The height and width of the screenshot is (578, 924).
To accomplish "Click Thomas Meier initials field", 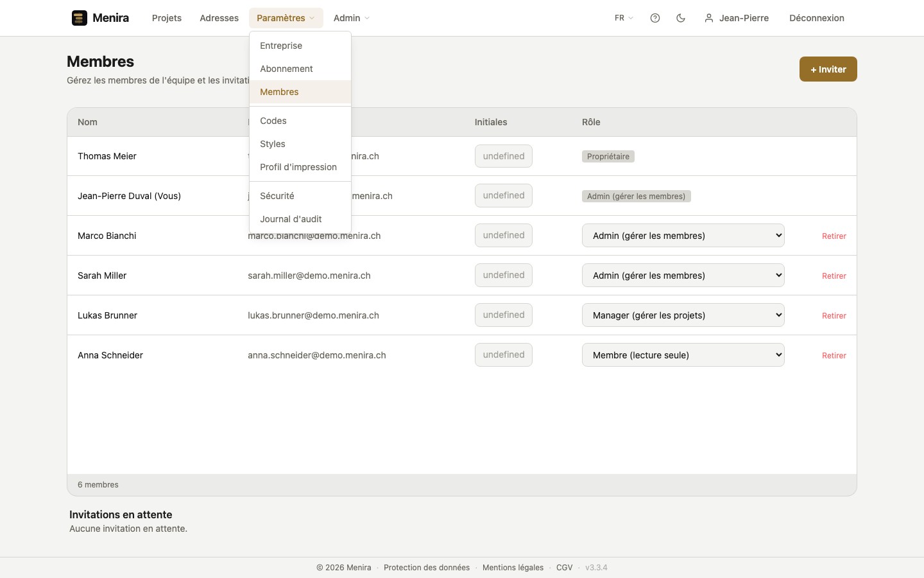I will coord(504,156).
